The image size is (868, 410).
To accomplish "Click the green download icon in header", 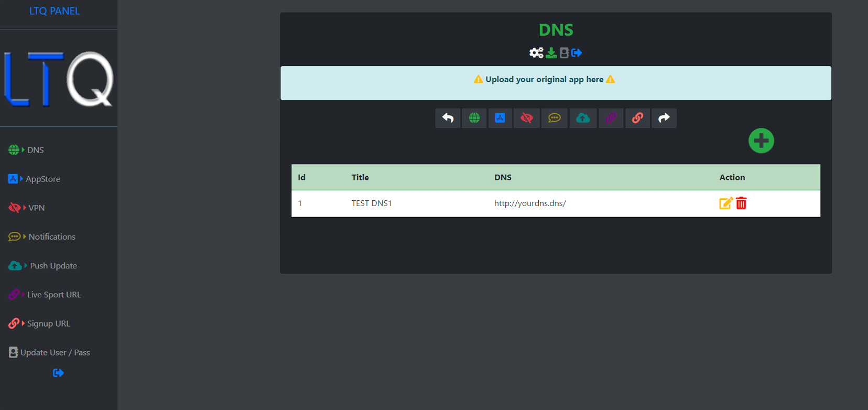I will [551, 53].
